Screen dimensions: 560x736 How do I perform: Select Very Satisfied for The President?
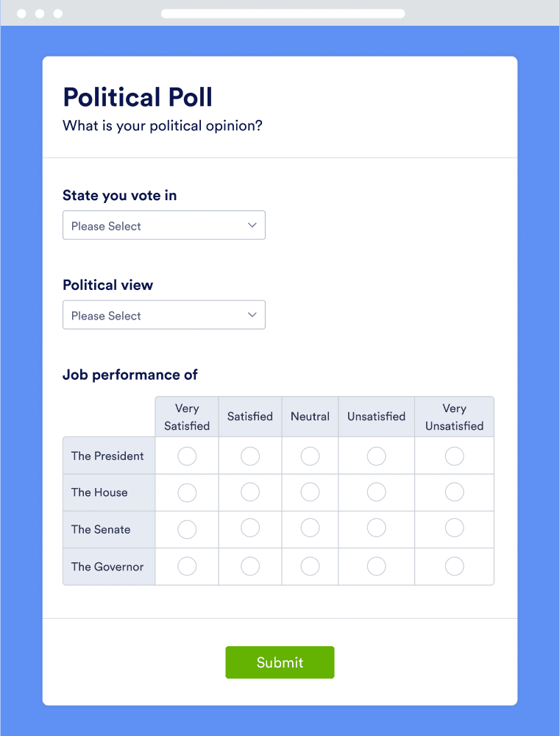(186, 456)
